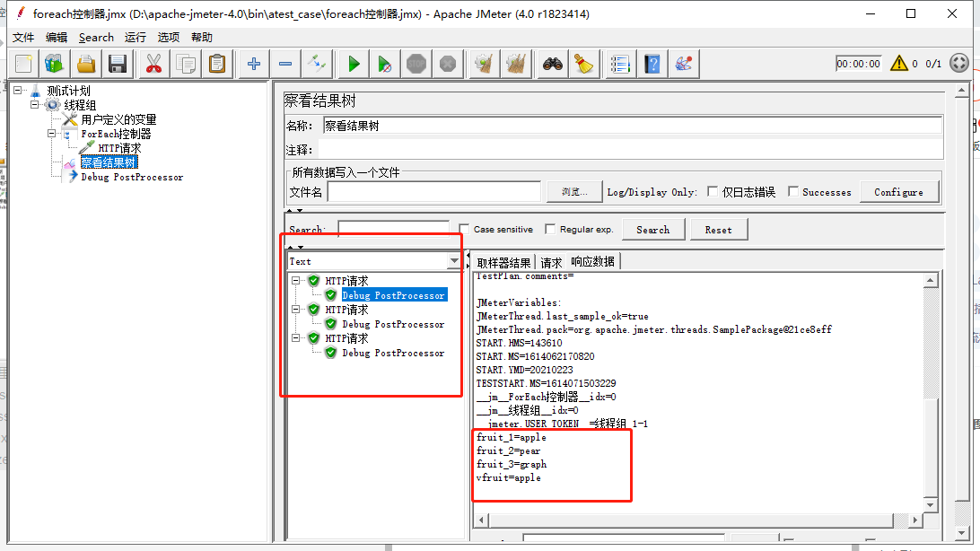Click the response data vertical scrollbar thumb

pos(931,447)
